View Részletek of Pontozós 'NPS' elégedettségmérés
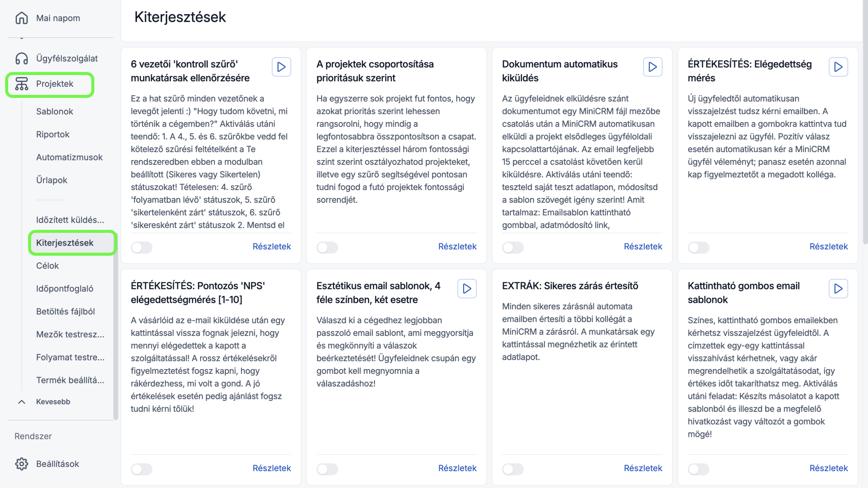The width and height of the screenshot is (868, 488). tap(272, 468)
